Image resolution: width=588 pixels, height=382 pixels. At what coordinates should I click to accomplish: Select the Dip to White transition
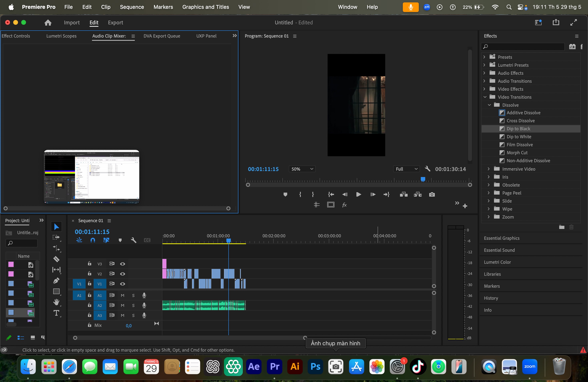point(519,137)
